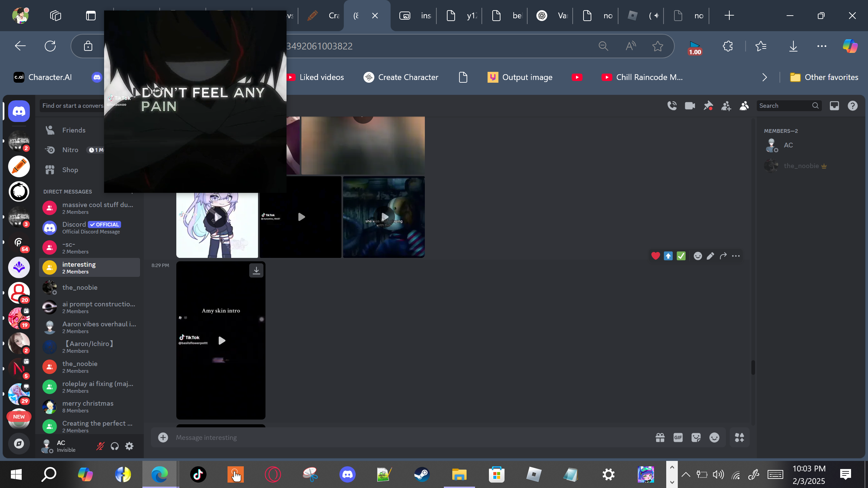Open a new browser tab

point(729,16)
